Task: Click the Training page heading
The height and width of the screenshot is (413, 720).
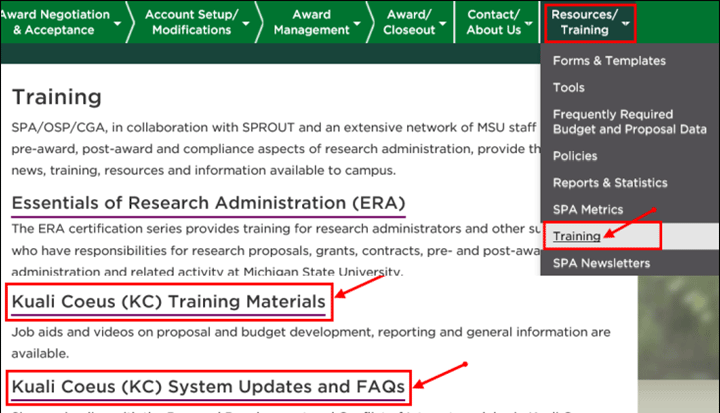Action: tap(56, 97)
